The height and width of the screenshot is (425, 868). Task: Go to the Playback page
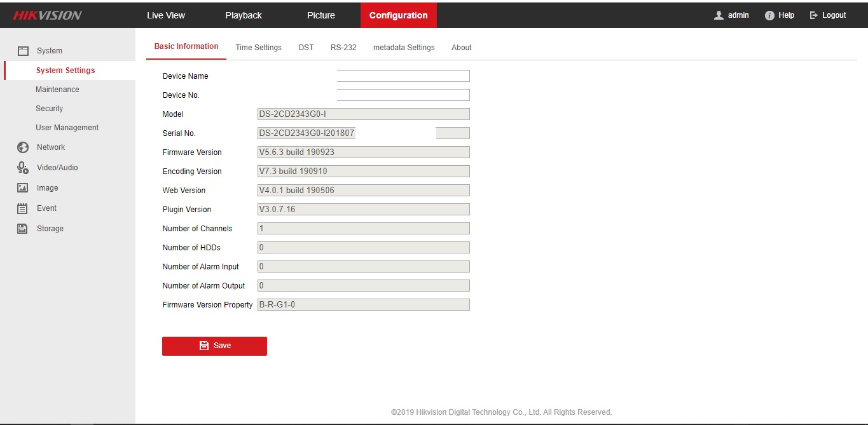click(244, 15)
